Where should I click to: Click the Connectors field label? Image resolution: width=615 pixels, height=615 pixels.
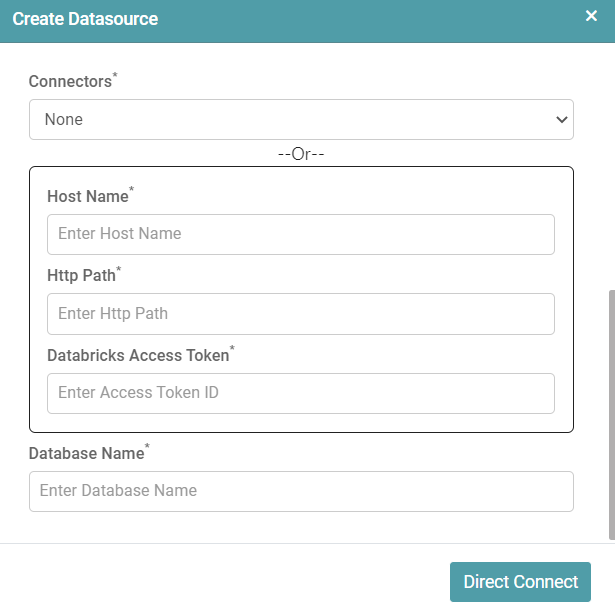pos(69,82)
